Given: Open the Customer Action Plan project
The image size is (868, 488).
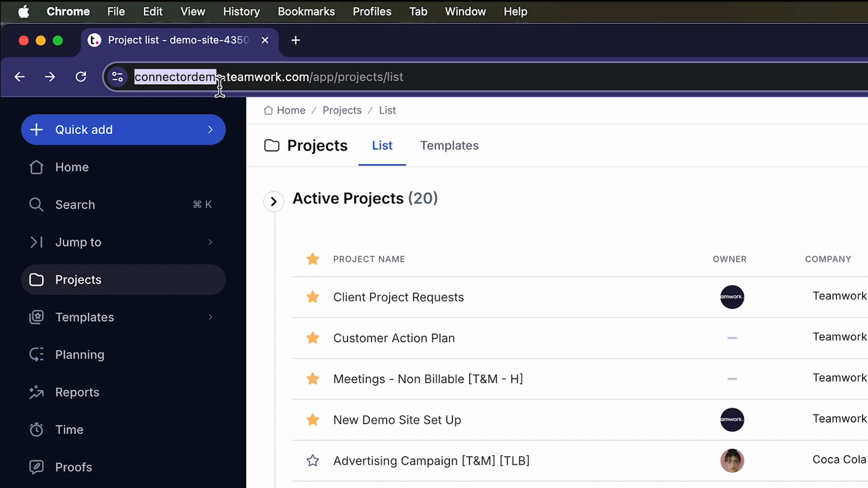Looking at the screenshot, I should [x=394, y=338].
